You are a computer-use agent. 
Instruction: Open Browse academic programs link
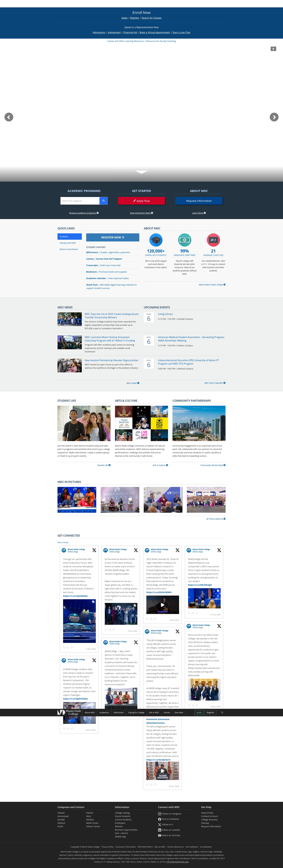click(x=84, y=213)
